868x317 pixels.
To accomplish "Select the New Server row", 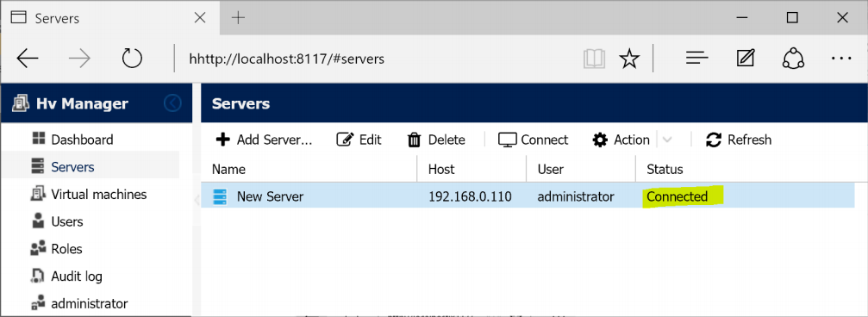I will (x=527, y=196).
